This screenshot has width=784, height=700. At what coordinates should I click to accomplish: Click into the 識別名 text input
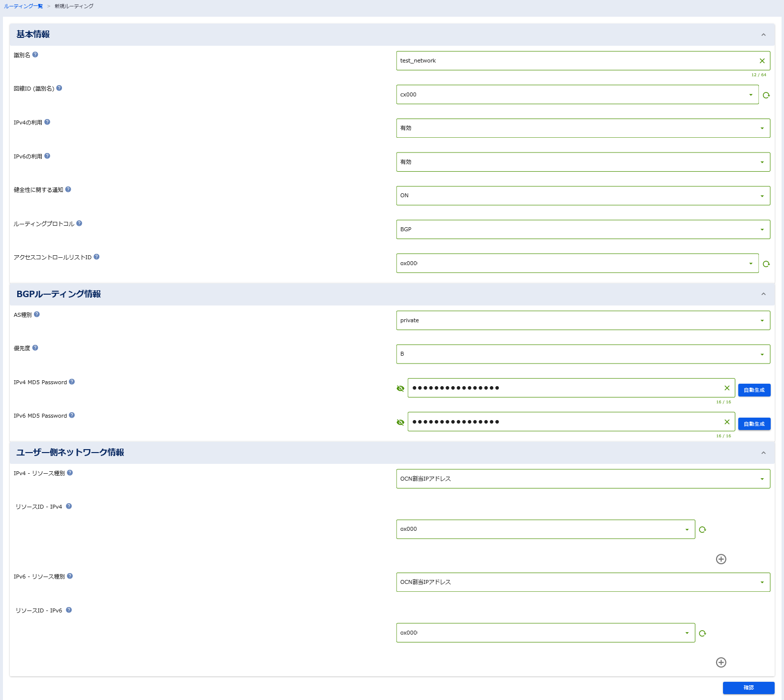pyautogui.click(x=575, y=61)
